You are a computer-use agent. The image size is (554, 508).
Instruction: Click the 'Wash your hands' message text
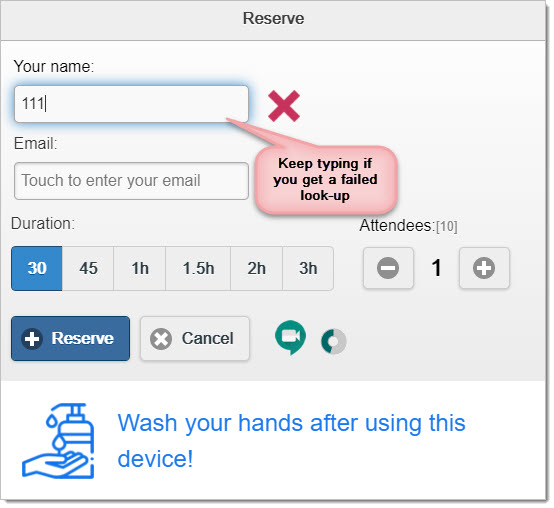[291, 441]
